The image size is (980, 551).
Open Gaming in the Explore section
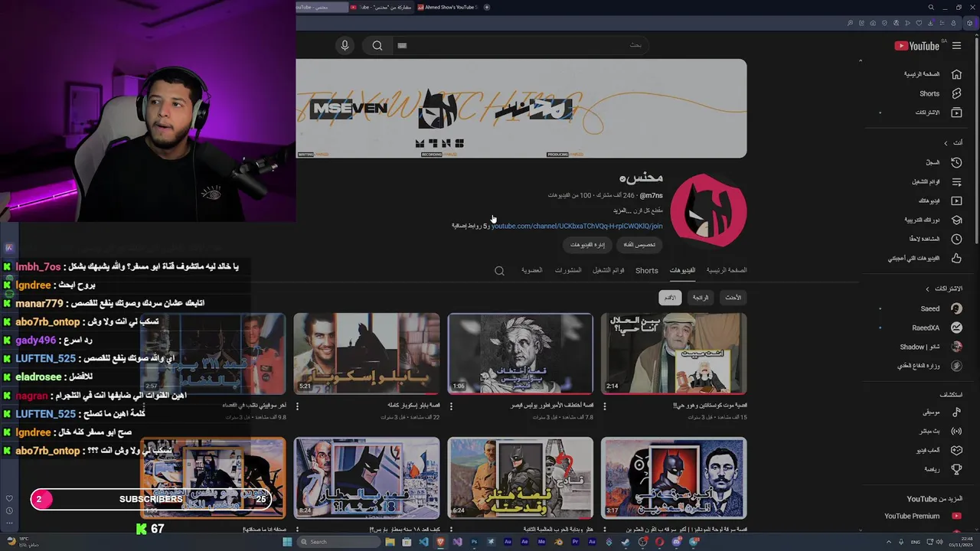pyautogui.click(x=939, y=450)
